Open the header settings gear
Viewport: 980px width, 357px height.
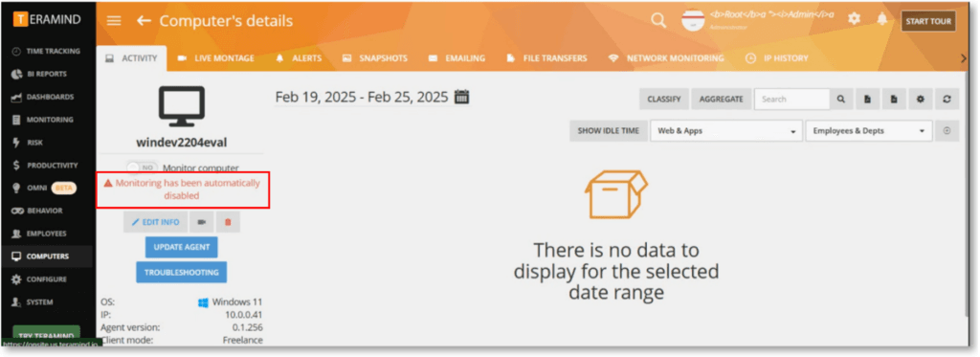coord(854,19)
